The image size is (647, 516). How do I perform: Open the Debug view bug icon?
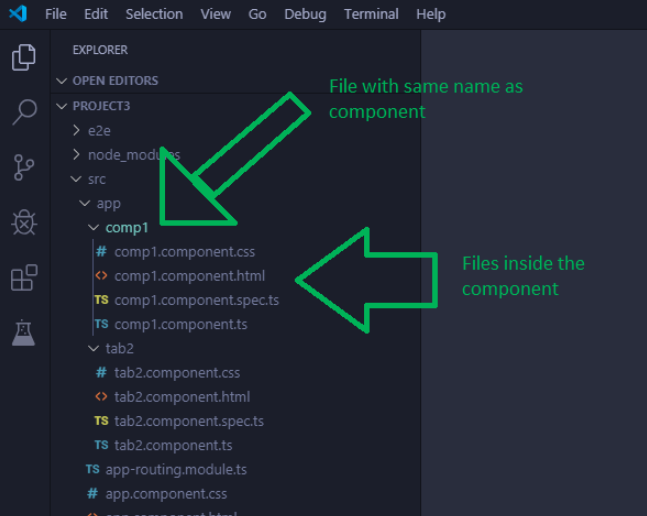tap(23, 222)
